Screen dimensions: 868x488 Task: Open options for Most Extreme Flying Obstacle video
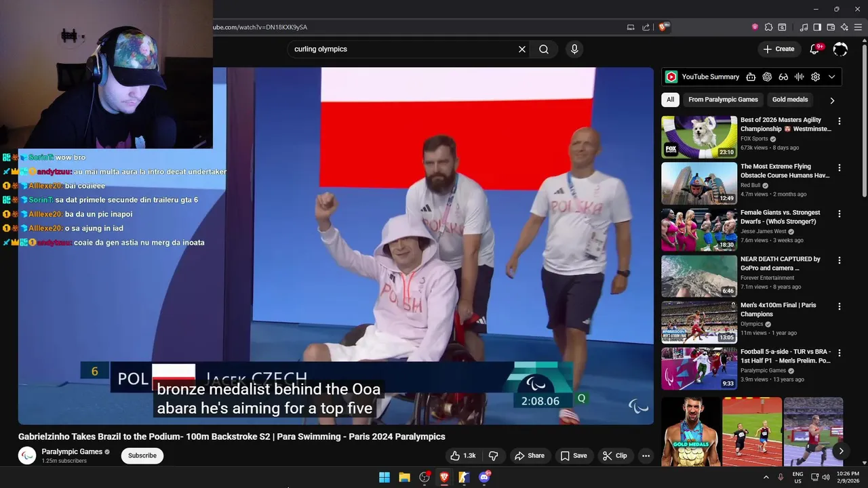pyautogui.click(x=840, y=167)
